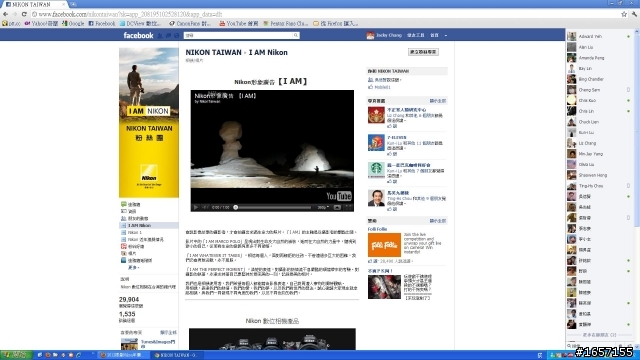The height and width of the screenshot is (360, 640).
Task: Open the DCView bookmark
Action: coord(140,24)
